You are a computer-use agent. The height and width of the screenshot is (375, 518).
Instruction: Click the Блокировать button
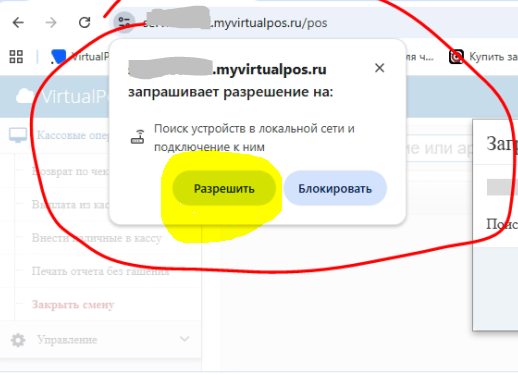tap(335, 188)
